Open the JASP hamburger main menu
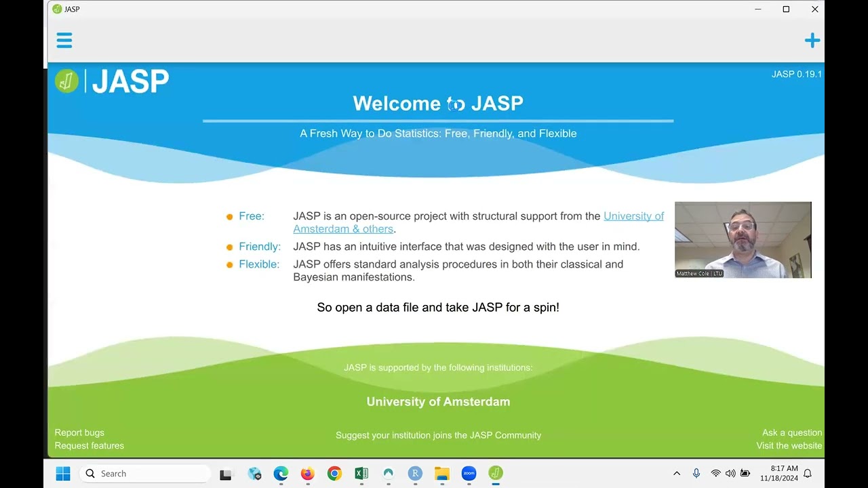 click(x=64, y=41)
